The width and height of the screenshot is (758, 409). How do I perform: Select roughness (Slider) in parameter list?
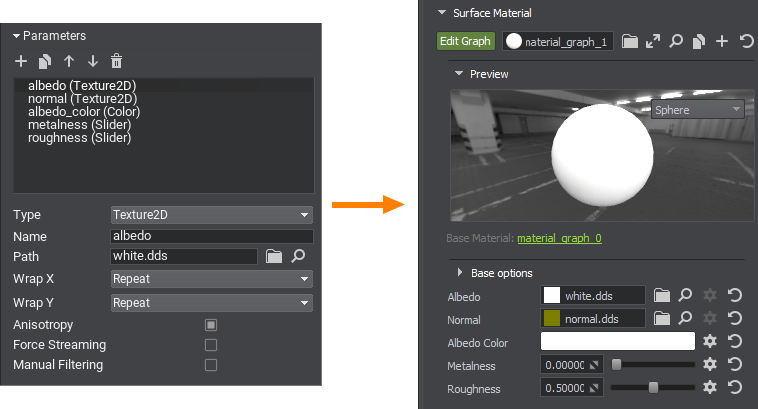[79, 138]
